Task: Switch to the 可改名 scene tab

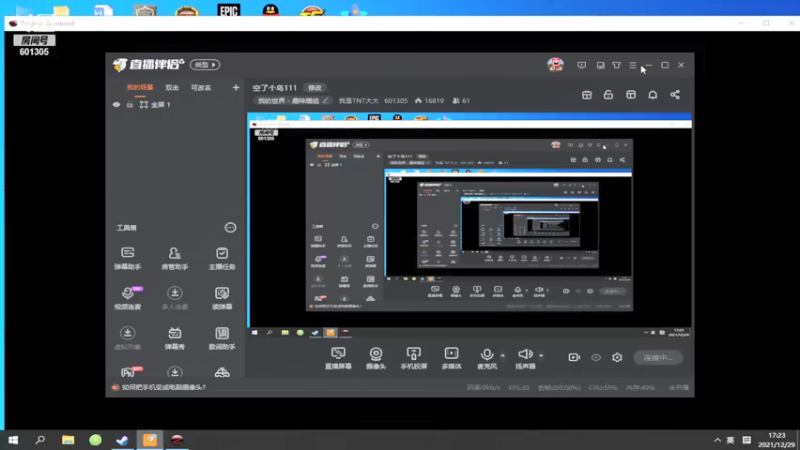Action: [201, 88]
